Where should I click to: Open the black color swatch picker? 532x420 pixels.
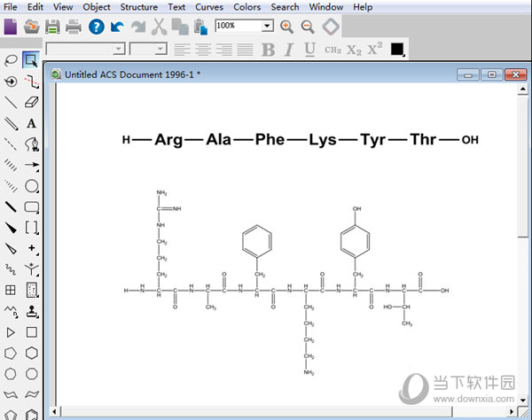point(397,50)
